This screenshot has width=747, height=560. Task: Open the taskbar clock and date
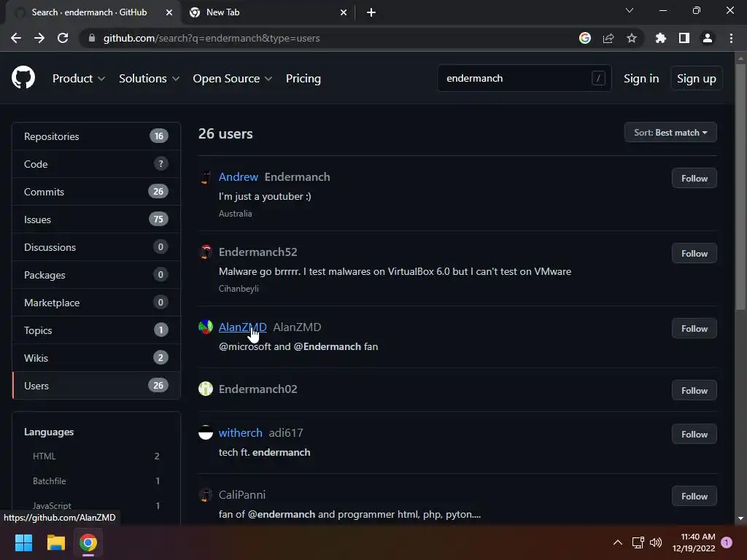(x=694, y=542)
